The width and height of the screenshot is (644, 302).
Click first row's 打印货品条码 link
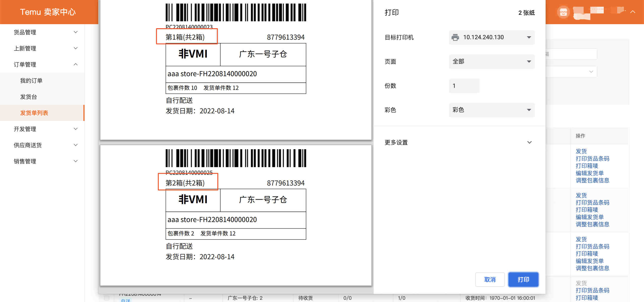pos(592,158)
